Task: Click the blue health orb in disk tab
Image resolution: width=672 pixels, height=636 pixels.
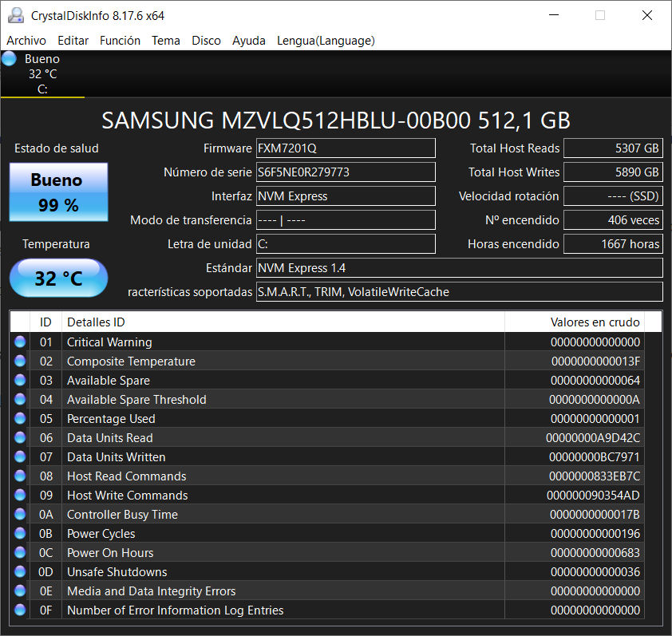Action: pyautogui.click(x=10, y=58)
